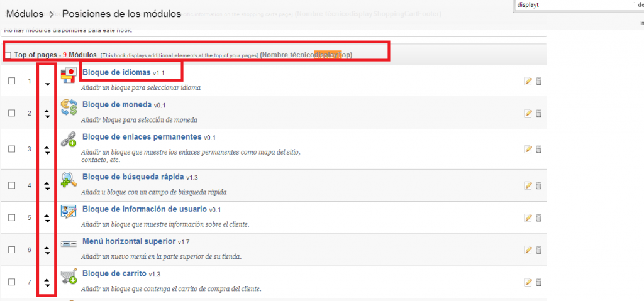Click the Bloque de información de usuario icon
The height and width of the screenshot is (301, 644).
point(69,211)
